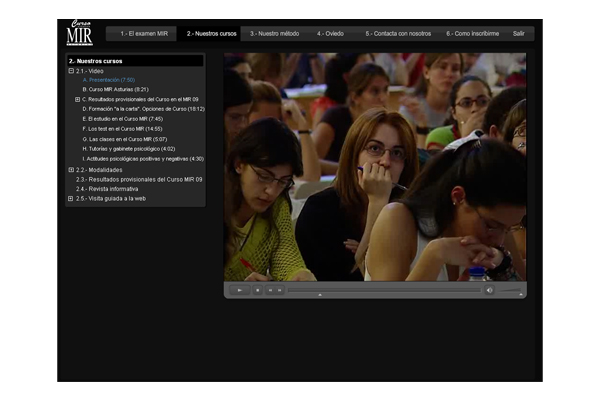Switch to the '4.- Oviedo' tab

330,34
